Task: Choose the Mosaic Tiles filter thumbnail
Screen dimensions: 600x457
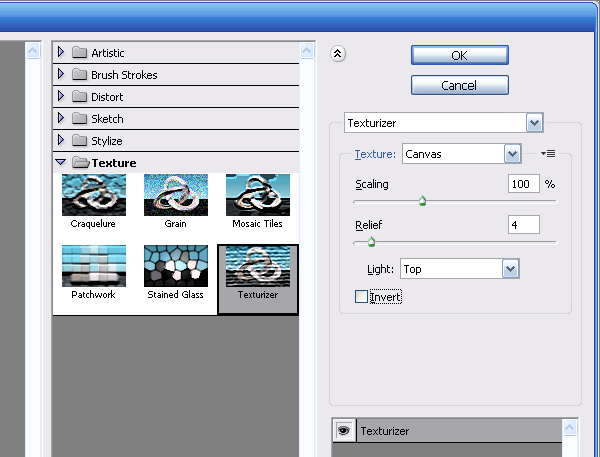Action: click(258, 195)
